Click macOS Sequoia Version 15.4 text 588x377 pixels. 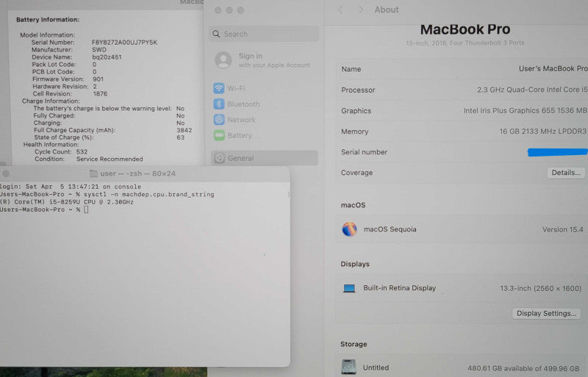point(562,229)
